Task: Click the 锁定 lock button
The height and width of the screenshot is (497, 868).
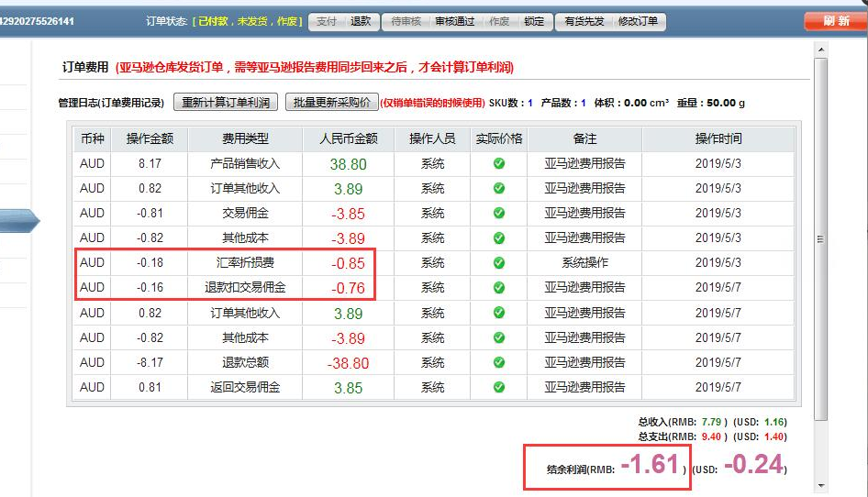Action: click(x=534, y=22)
